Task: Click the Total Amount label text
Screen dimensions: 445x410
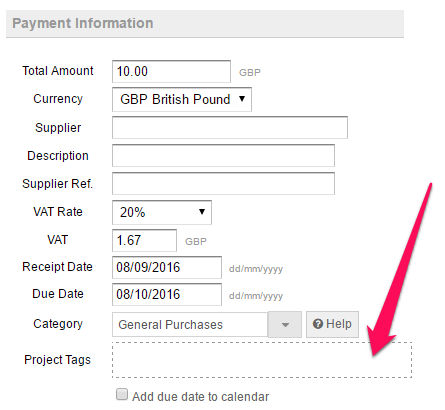Action: (58, 71)
